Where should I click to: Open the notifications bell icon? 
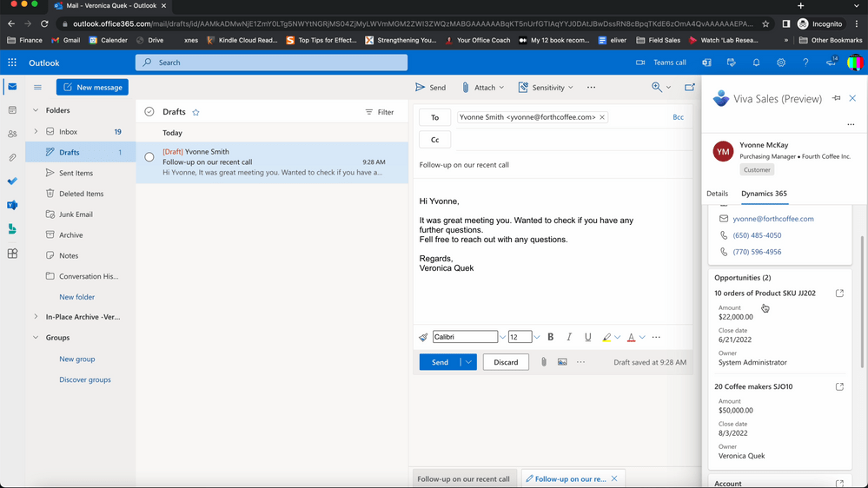tap(756, 63)
